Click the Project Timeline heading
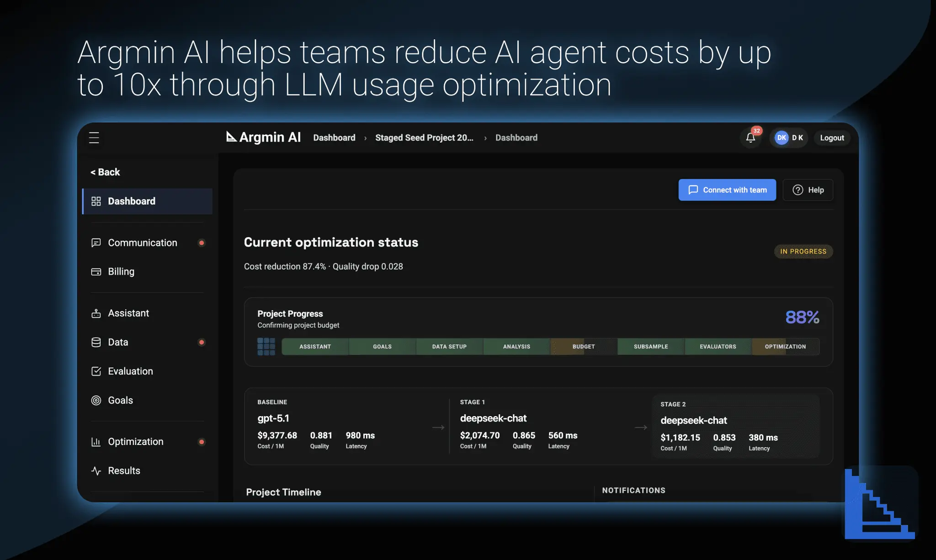The width and height of the screenshot is (936, 560). (283, 492)
